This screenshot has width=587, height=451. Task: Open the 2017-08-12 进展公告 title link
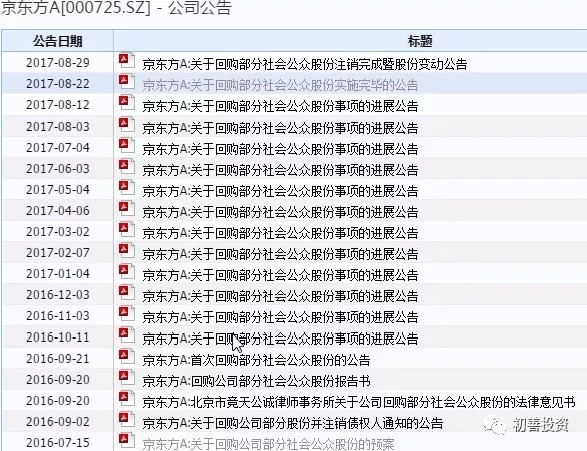[280, 107]
